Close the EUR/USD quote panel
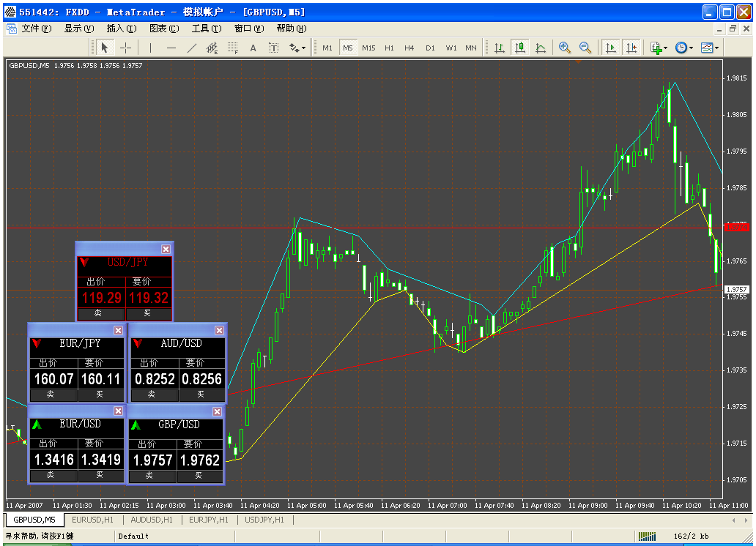The width and height of the screenshot is (756, 546). pyautogui.click(x=118, y=411)
